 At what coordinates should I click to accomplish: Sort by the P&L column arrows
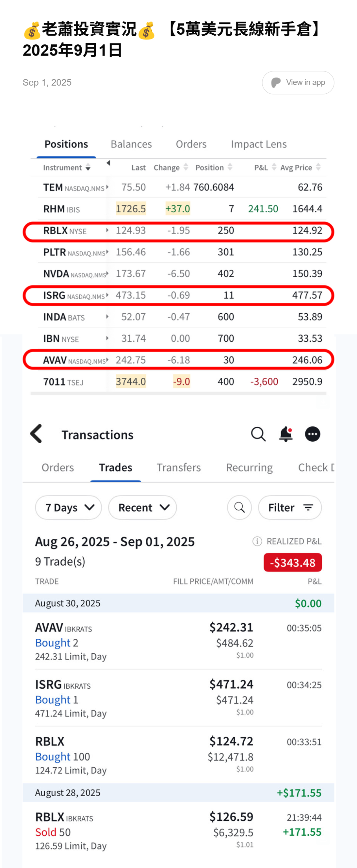(274, 167)
